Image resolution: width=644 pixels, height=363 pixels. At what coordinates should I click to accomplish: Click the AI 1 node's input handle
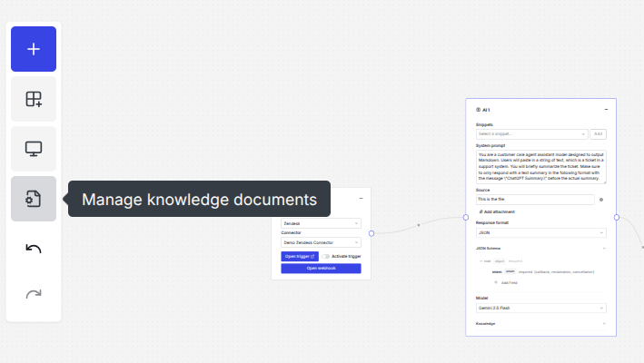(466, 218)
